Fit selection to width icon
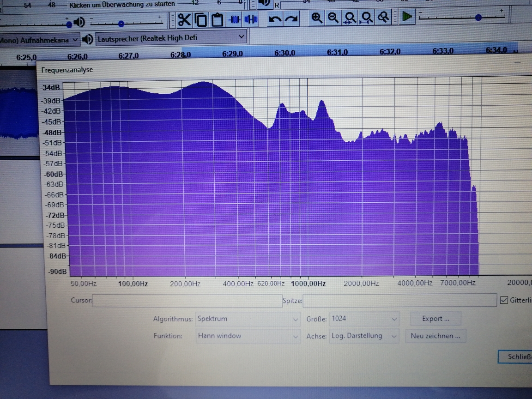Image resolution: width=532 pixels, height=399 pixels. (x=350, y=18)
